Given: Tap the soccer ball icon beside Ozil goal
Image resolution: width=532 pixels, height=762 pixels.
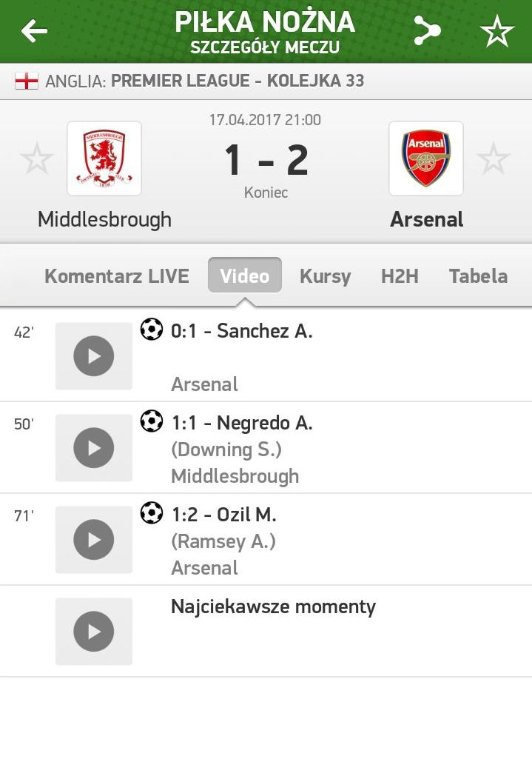Looking at the screenshot, I should tap(152, 512).
